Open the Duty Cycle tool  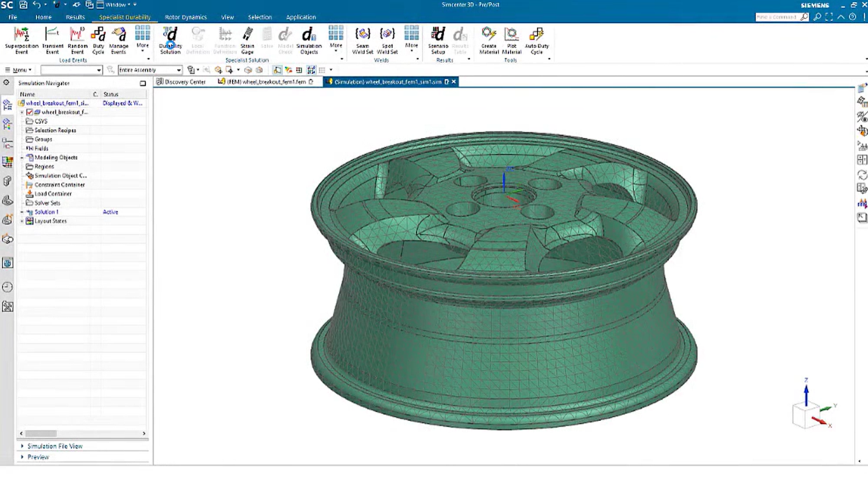(x=98, y=40)
